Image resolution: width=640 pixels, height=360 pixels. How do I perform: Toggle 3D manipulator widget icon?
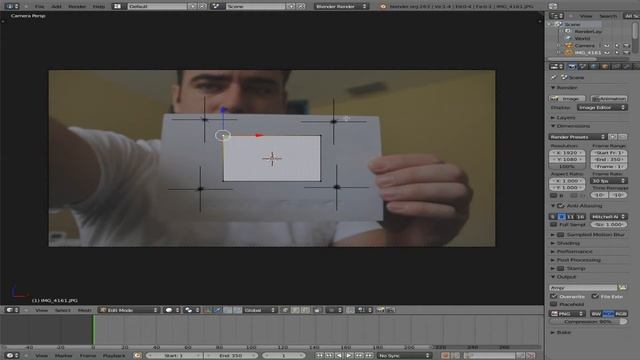pyautogui.click(x=208, y=310)
